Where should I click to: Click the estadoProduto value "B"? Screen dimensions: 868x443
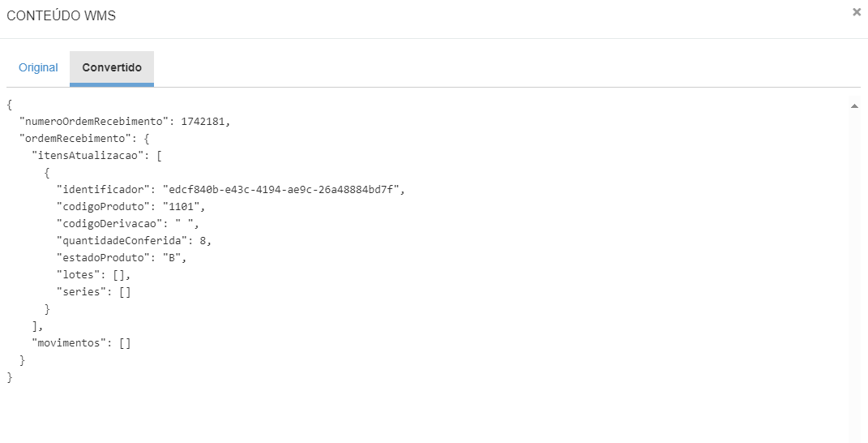coord(173,258)
